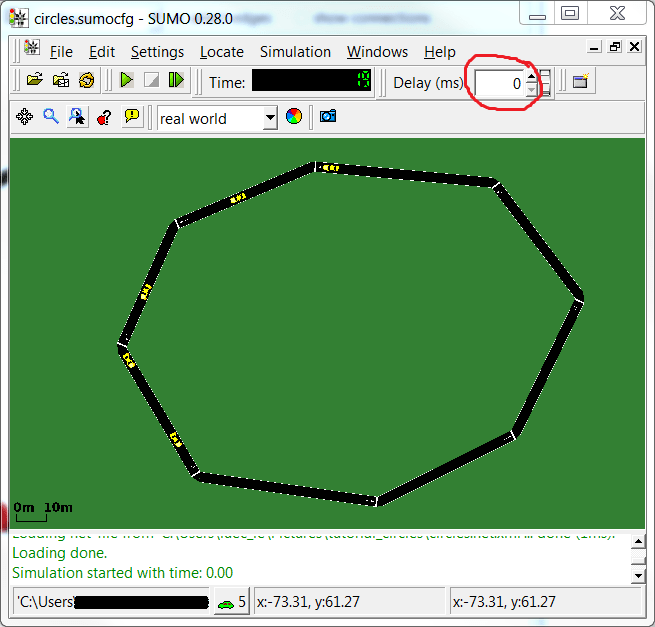Click the C:\Users path status field
This screenshot has width=655, height=627.
112,602
